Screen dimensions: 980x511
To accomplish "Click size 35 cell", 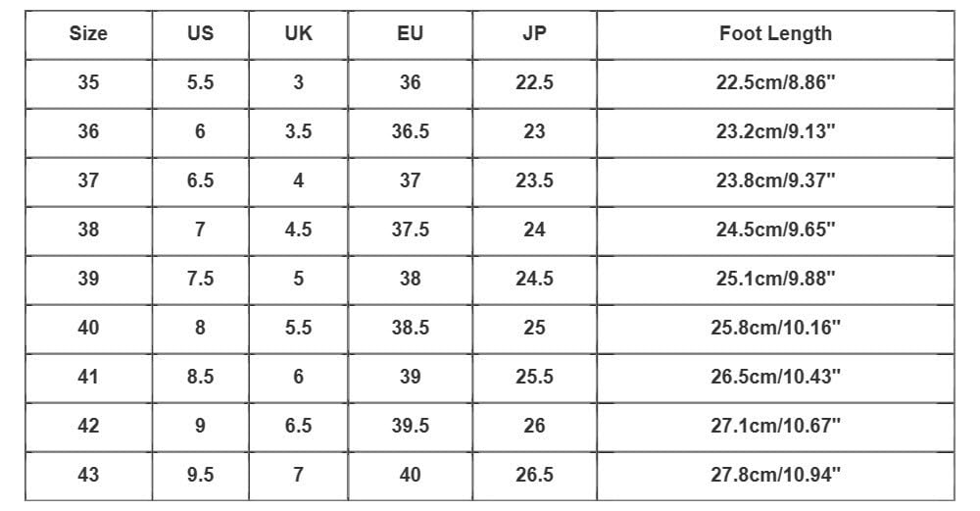I will pyautogui.click(x=88, y=82).
